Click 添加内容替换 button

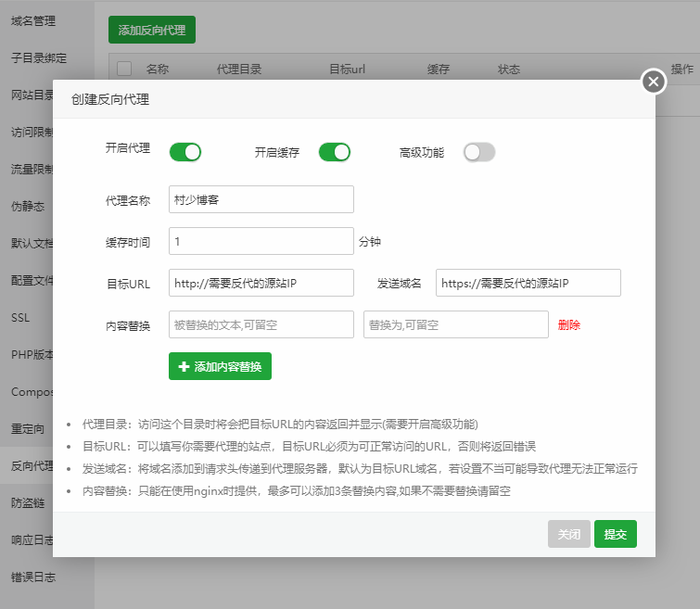pyautogui.click(x=220, y=366)
